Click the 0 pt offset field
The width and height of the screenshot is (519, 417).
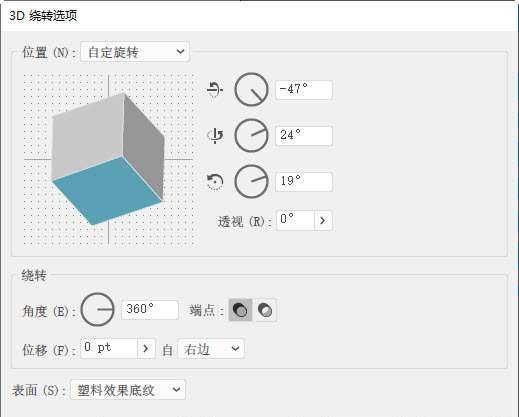[x=109, y=349]
